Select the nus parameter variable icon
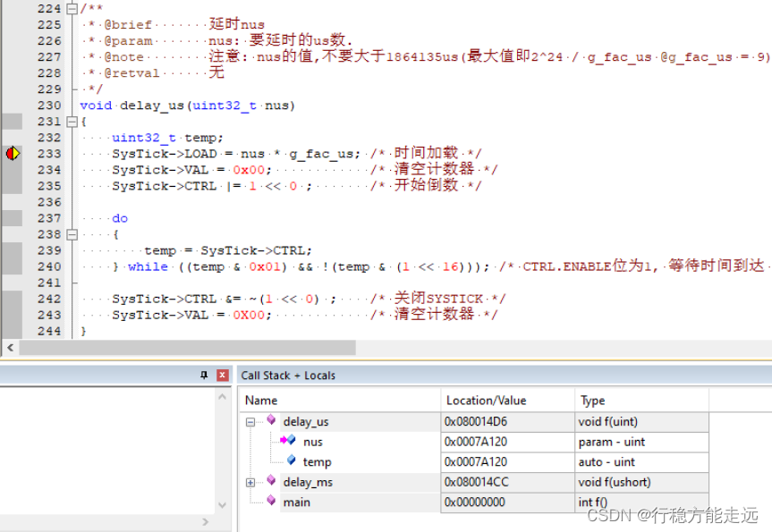772x532 pixels. click(x=289, y=440)
